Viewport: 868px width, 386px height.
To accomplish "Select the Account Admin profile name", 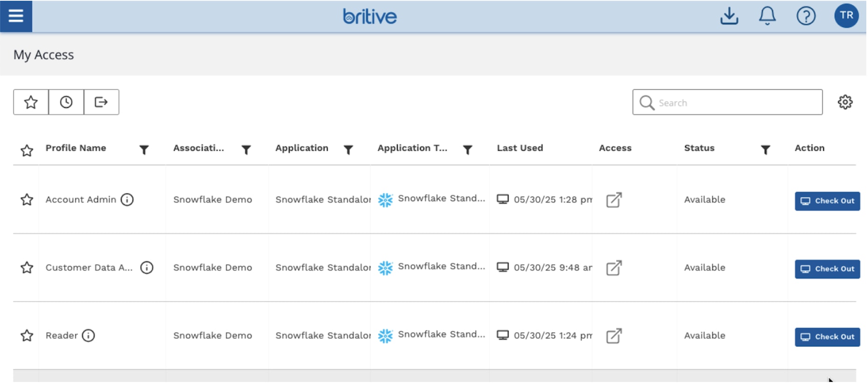I will [x=81, y=199].
